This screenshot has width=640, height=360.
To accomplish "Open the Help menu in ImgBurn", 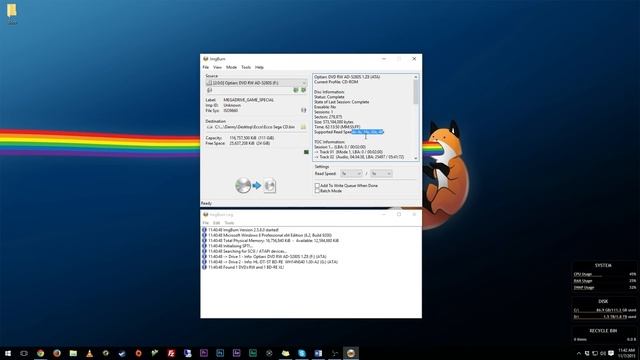I will click(259, 67).
